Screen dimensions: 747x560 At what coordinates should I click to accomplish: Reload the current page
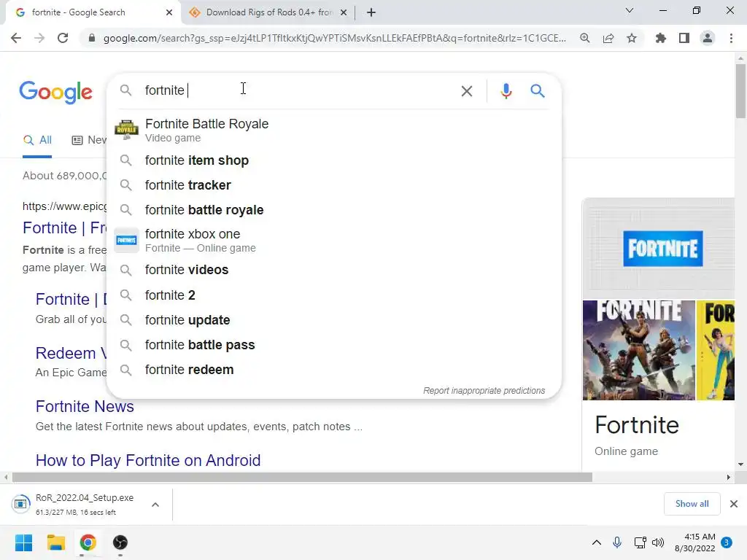63,38
